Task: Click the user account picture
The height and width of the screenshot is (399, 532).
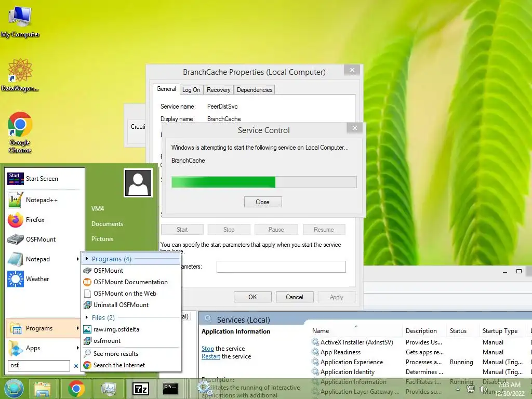Action: 138,183
